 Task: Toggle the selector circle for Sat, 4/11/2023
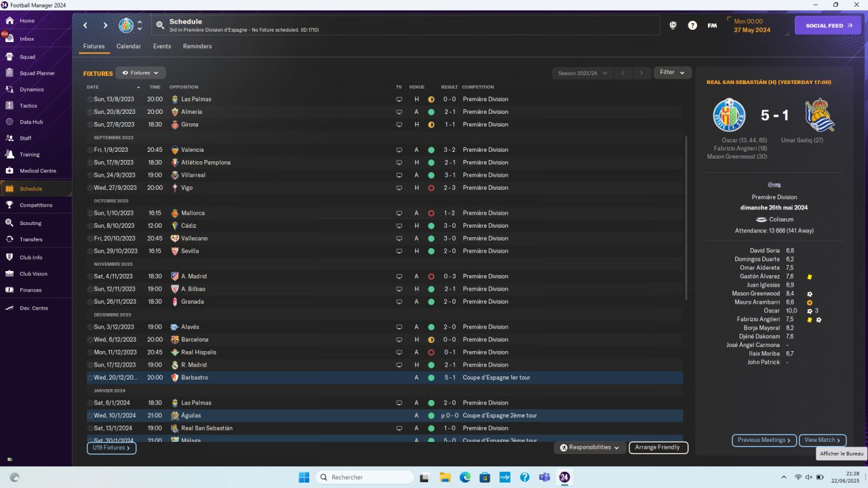90,277
